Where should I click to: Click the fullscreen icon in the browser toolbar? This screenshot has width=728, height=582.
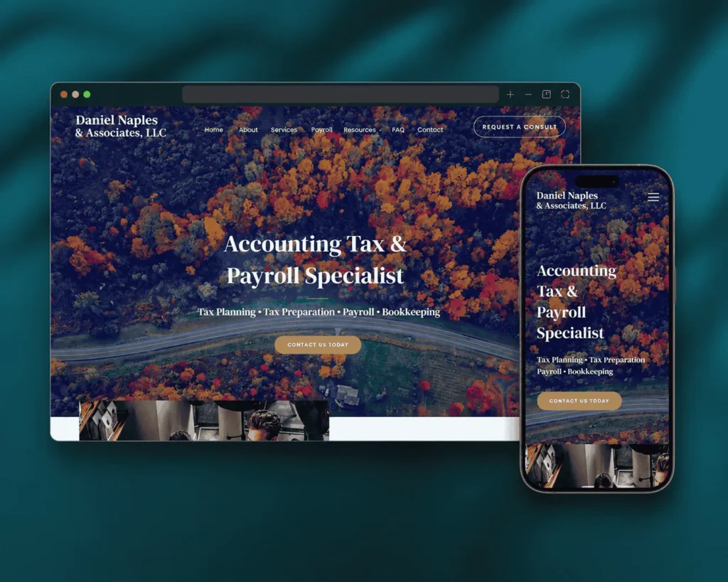(565, 95)
